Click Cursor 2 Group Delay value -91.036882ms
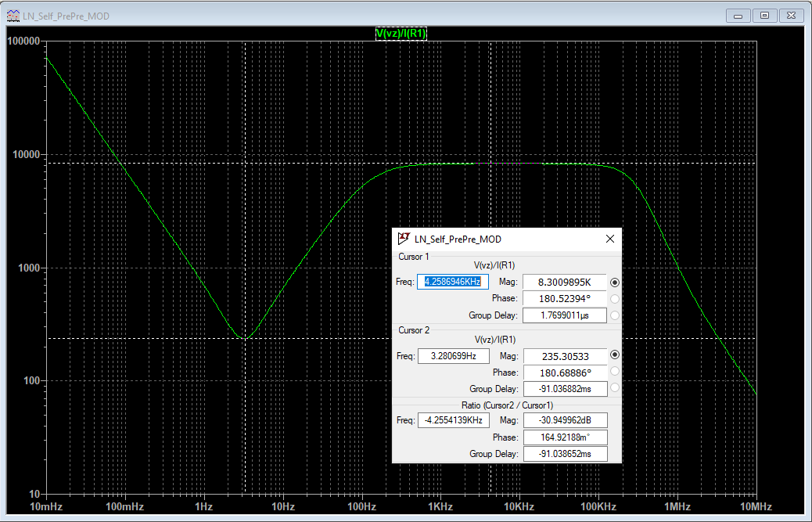Screen dimensions: 812x522 (566, 389)
